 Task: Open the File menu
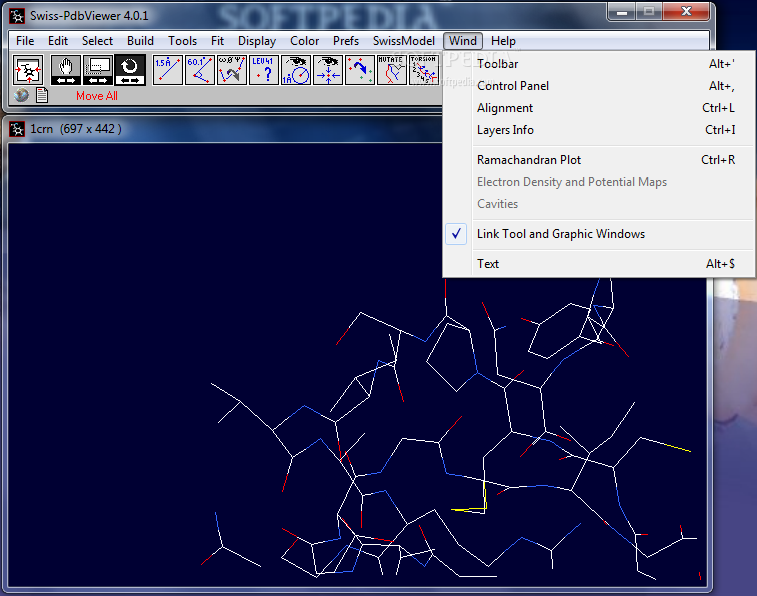(x=25, y=41)
